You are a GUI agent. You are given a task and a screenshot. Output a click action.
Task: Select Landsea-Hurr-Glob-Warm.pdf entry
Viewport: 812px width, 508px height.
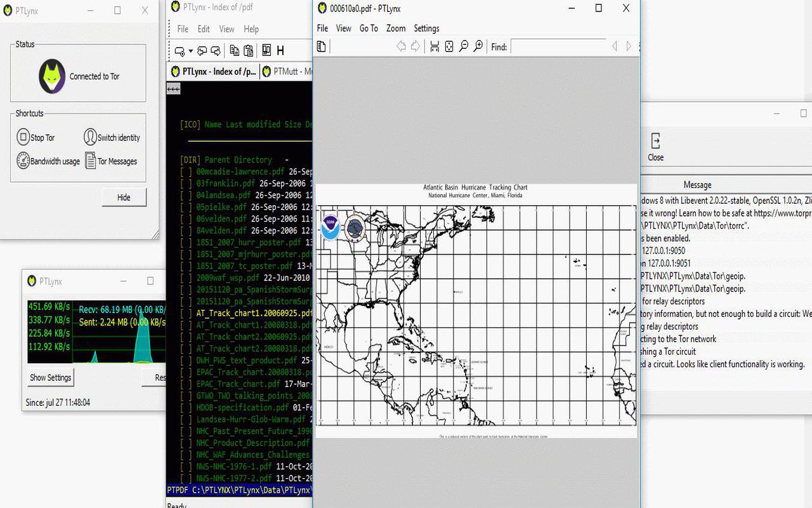(251, 419)
